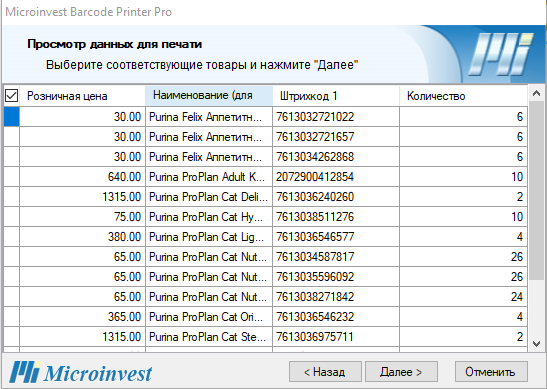Viewport: 547px width, 389px height.
Task: Select barcode cell 7613035596092
Action: point(336,277)
